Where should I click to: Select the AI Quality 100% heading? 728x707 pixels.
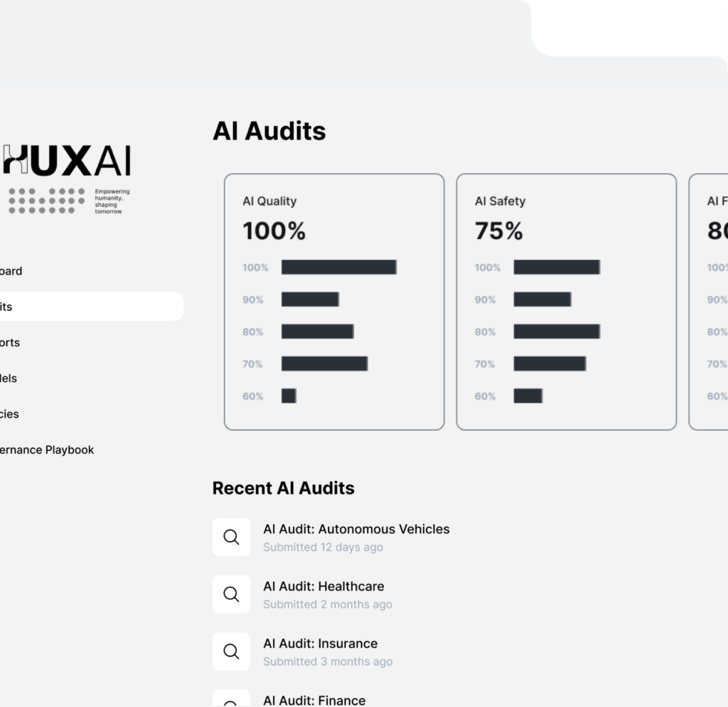click(x=274, y=231)
